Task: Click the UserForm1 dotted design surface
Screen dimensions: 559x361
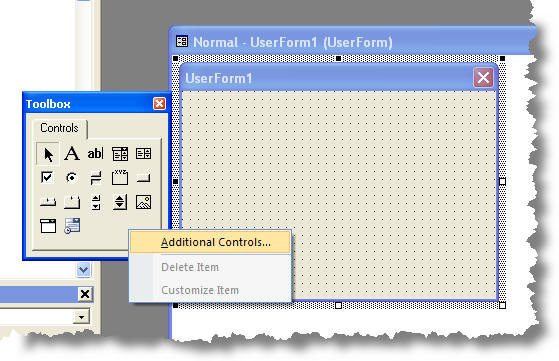Action: (392, 160)
